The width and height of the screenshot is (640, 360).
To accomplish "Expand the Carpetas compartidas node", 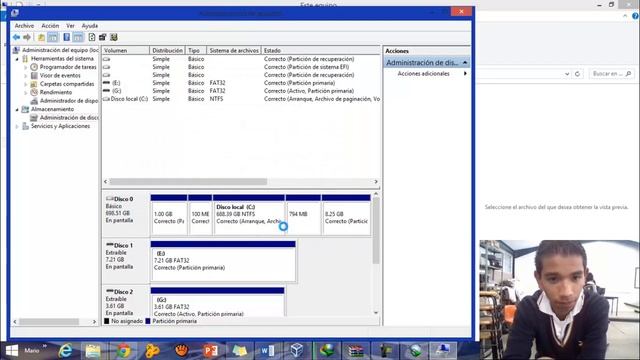I will tap(25, 84).
